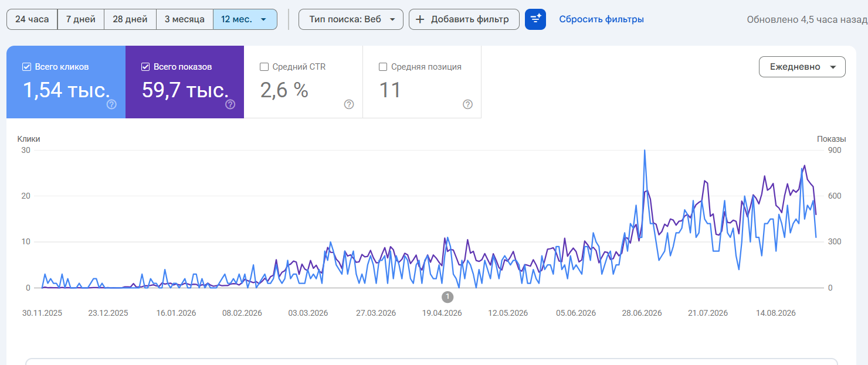Image resolution: width=868 pixels, height=365 pixels.
Task: Click the 30.11.2025 date label
Action: [42, 313]
